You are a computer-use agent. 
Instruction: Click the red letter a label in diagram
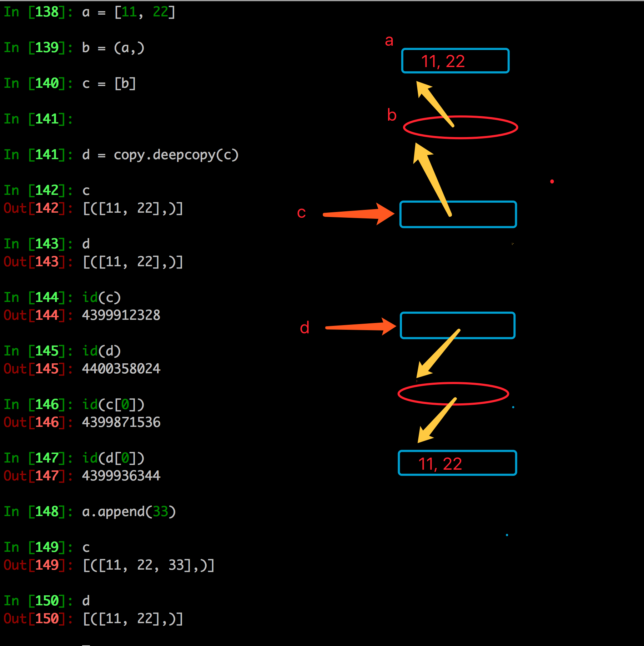click(x=389, y=41)
